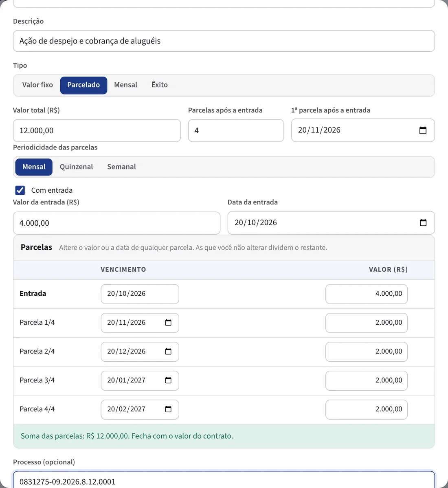
Task: Click the VALOR (R$) column header
Action: point(388,270)
